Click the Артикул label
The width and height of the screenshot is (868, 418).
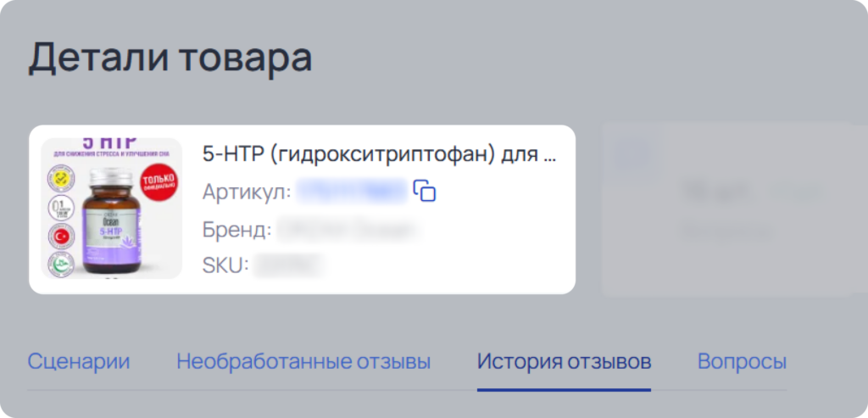coord(247,192)
